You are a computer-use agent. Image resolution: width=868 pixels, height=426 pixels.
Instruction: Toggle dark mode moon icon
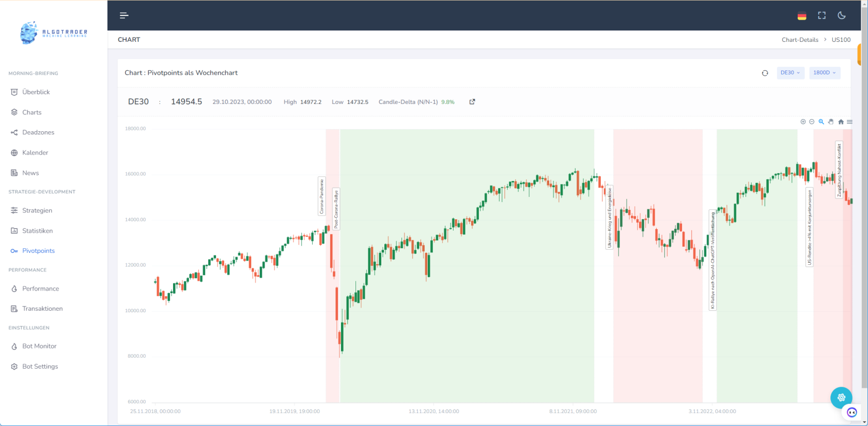coord(842,16)
